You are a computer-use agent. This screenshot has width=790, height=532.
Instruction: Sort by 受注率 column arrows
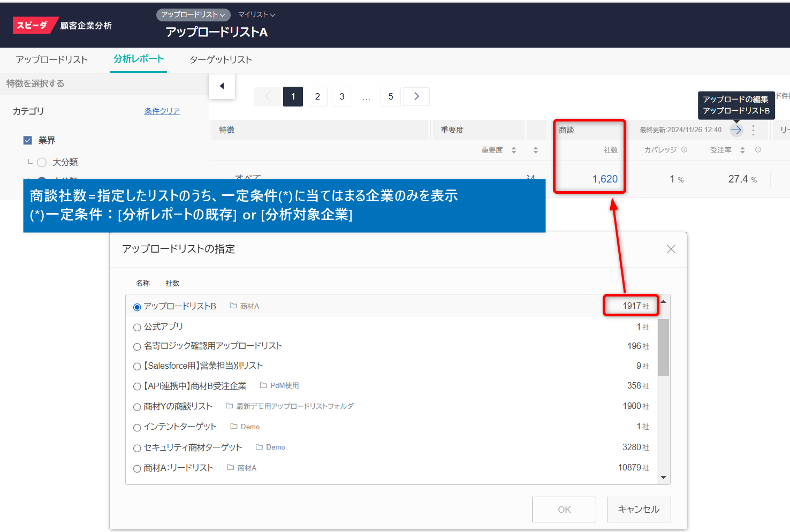742,150
